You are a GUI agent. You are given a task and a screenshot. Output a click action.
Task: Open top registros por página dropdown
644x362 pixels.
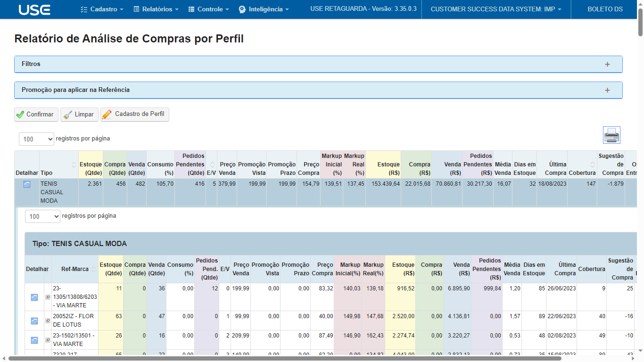pyautogui.click(x=37, y=139)
